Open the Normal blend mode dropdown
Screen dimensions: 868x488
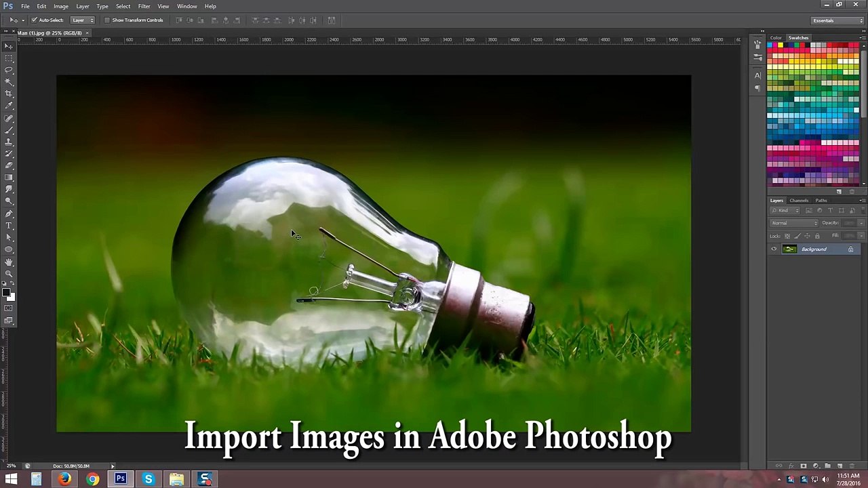click(795, 223)
